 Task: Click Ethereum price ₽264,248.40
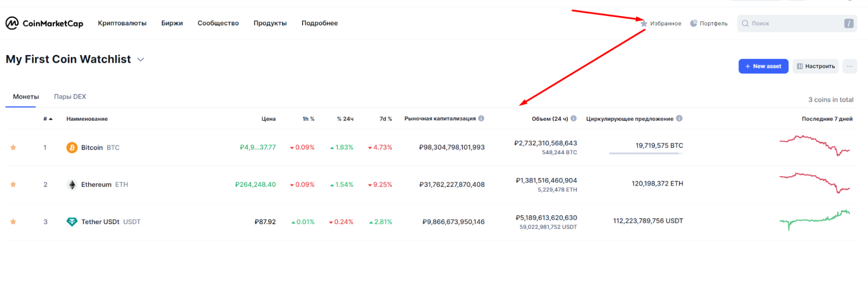pyautogui.click(x=255, y=184)
